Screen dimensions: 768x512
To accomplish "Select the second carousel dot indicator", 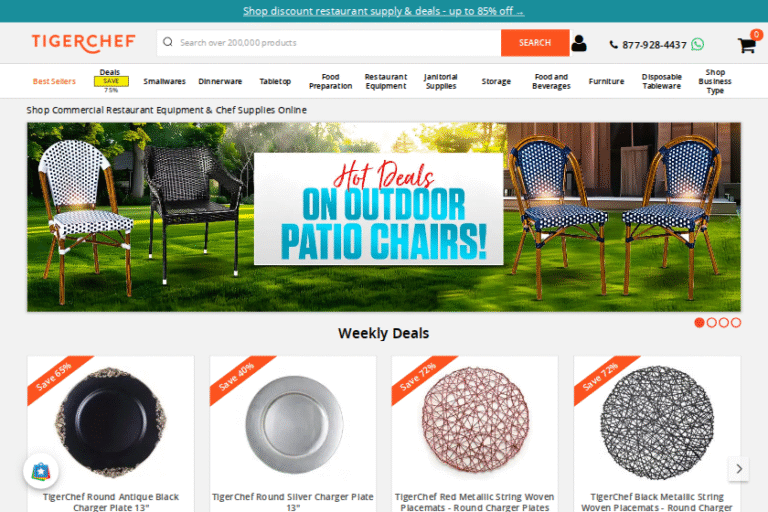I will click(712, 322).
